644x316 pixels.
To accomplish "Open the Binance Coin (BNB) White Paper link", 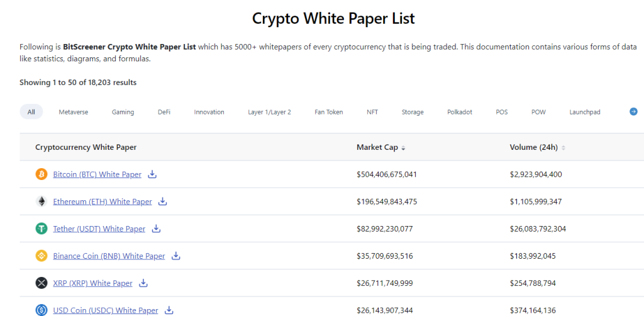I will pyautogui.click(x=109, y=256).
